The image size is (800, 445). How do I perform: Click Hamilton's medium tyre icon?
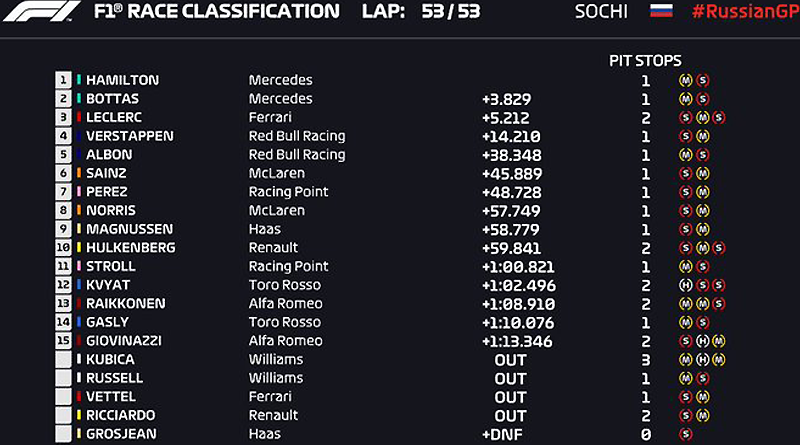tap(686, 80)
